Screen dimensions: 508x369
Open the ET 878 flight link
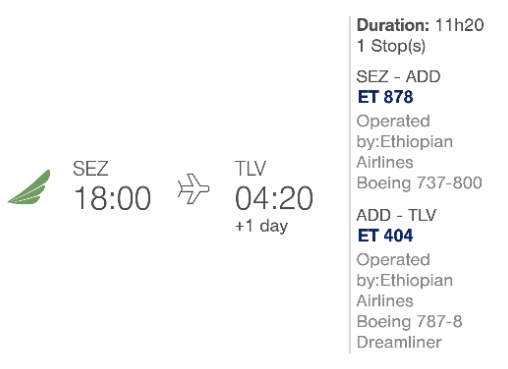coord(385,97)
